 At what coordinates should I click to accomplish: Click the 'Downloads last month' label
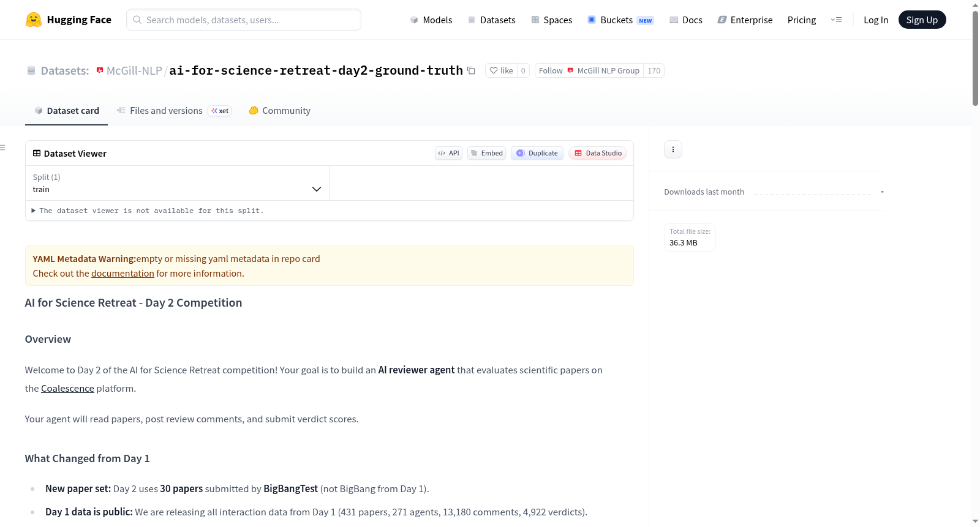pos(704,192)
